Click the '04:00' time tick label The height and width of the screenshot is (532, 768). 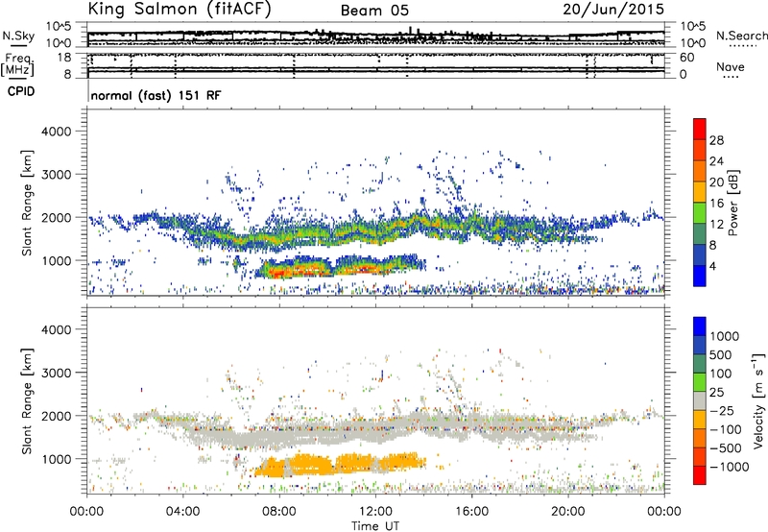[x=182, y=512]
